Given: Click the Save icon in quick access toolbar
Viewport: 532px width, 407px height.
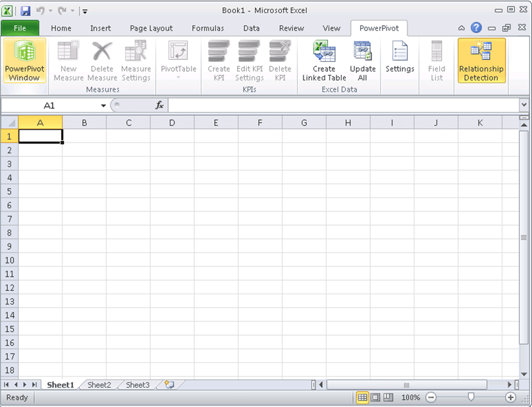Looking at the screenshot, I should tap(26, 11).
